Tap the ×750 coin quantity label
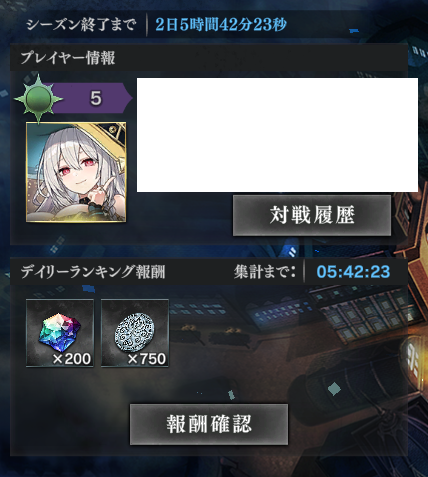428x477 pixels. (147, 359)
